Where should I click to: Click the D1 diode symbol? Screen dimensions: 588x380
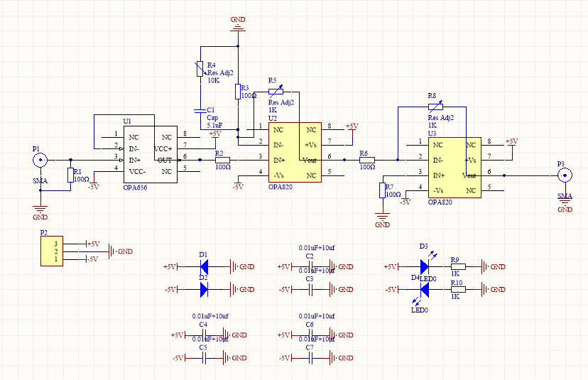[x=204, y=267]
